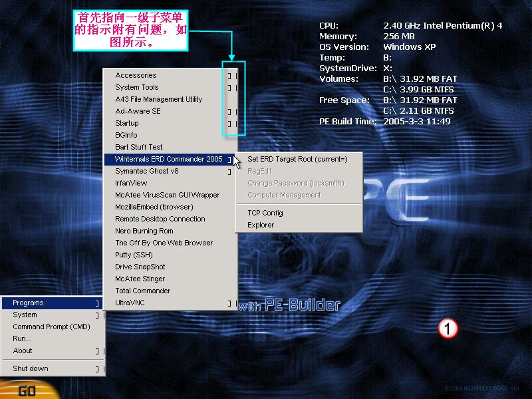Launch Nero Burning Rom
Image resolution: width=532 pixels, height=399 pixels.
170,231
